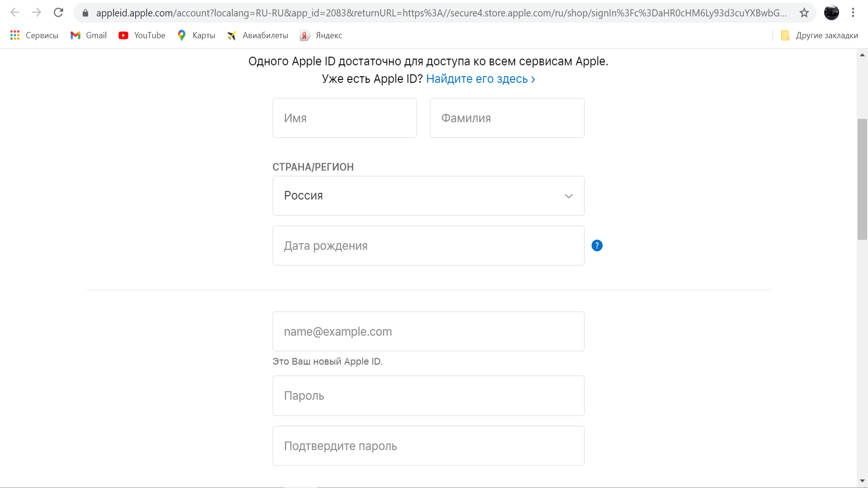This screenshot has width=868, height=488.
Task: Open the Сервисы apps bookmark
Action: click(x=34, y=35)
